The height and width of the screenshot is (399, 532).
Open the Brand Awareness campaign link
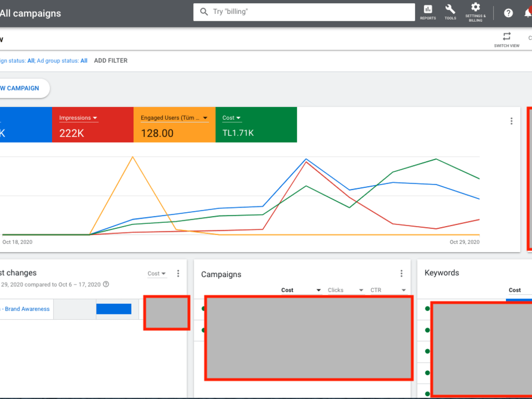click(25, 309)
